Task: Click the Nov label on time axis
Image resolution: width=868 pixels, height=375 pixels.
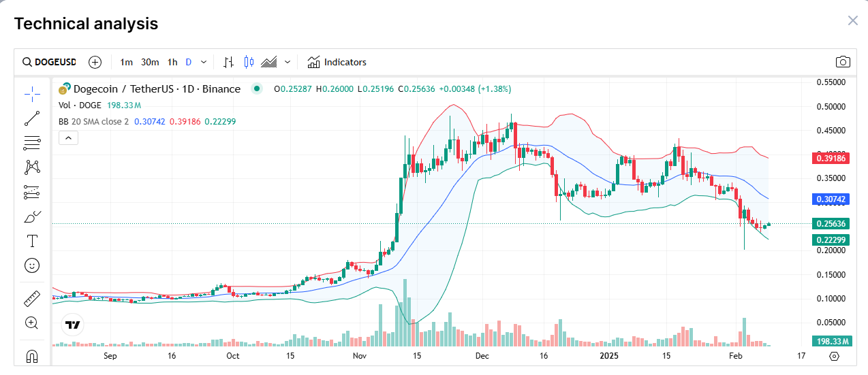Action: (x=360, y=355)
